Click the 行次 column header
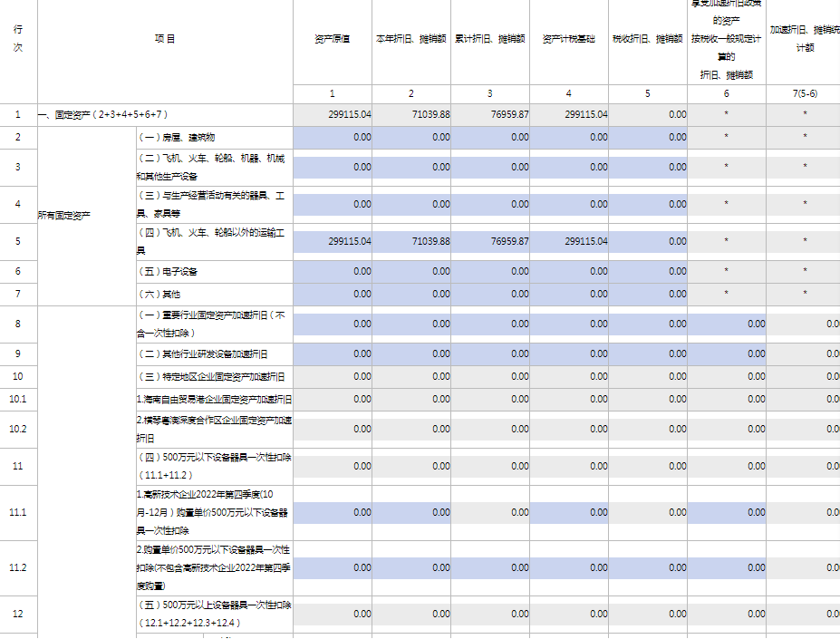840x639 pixels. tap(18, 39)
